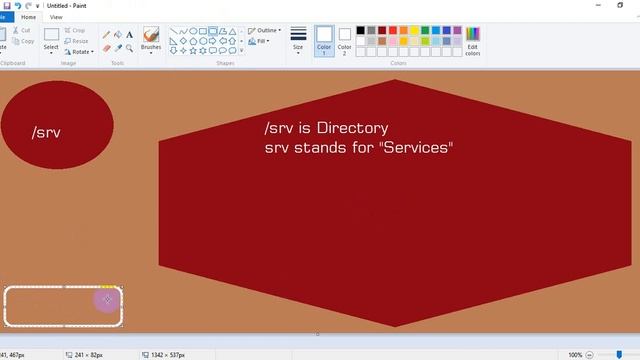Viewport: 640px width, 360px height.
Task: Click the Undo arrow in title bar
Action: point(18,6)
